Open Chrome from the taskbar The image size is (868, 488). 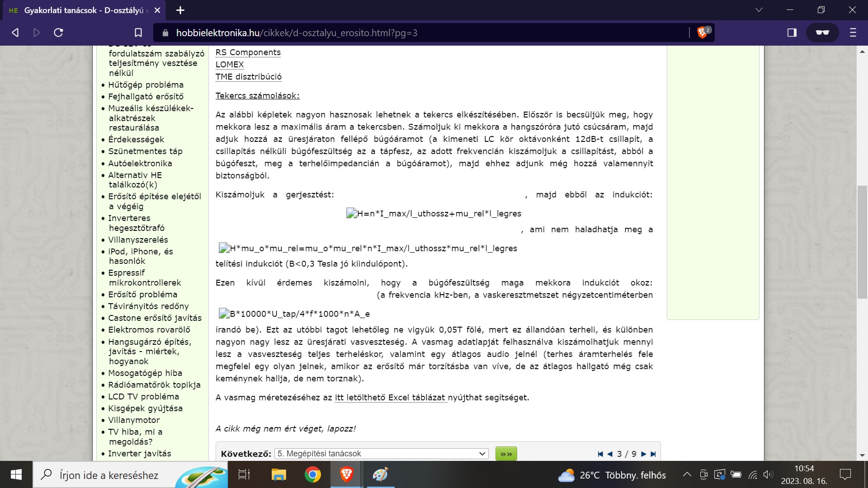[x=312, y=474]
